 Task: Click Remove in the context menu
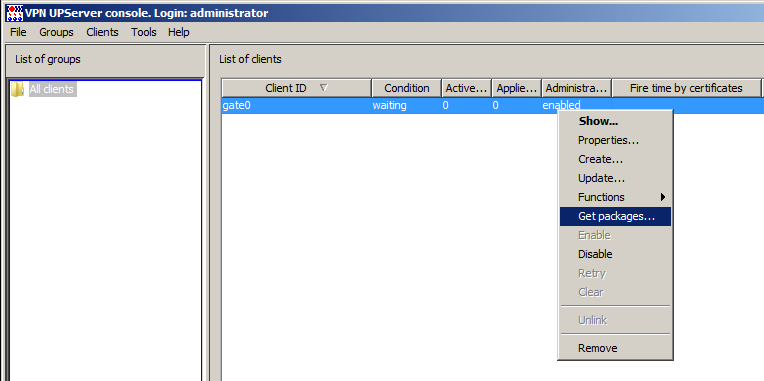click(615, 348)
